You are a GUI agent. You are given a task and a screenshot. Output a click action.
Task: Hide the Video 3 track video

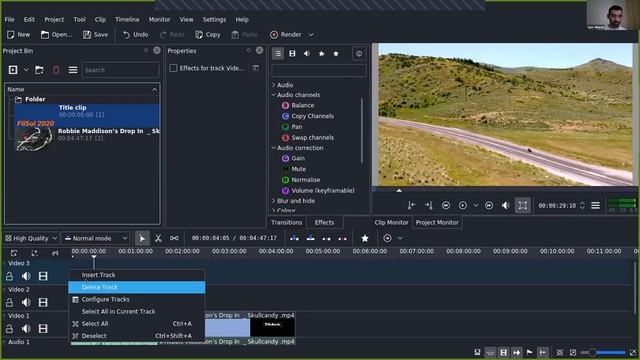(43, 276)
